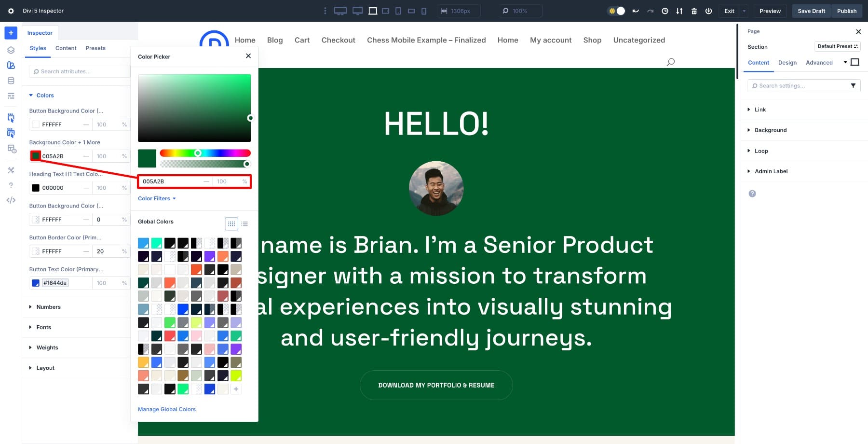
Task: Switch to the Design tab
Action: click(787, 63)
